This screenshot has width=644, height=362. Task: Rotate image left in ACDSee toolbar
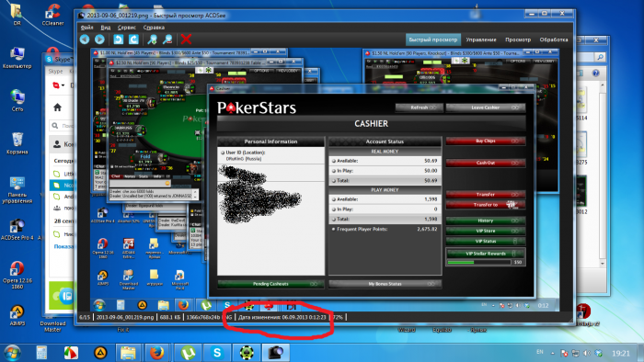click(x=119, y=40)
